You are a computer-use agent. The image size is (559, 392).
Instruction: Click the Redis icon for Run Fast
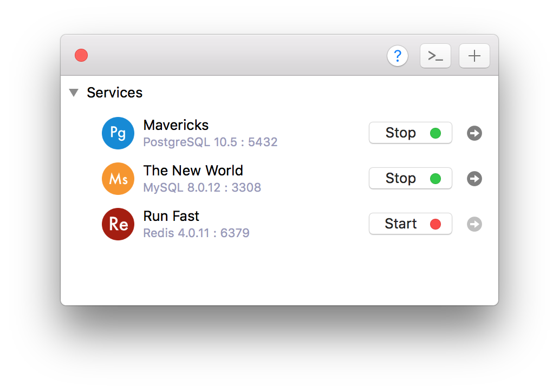point(118,224)
